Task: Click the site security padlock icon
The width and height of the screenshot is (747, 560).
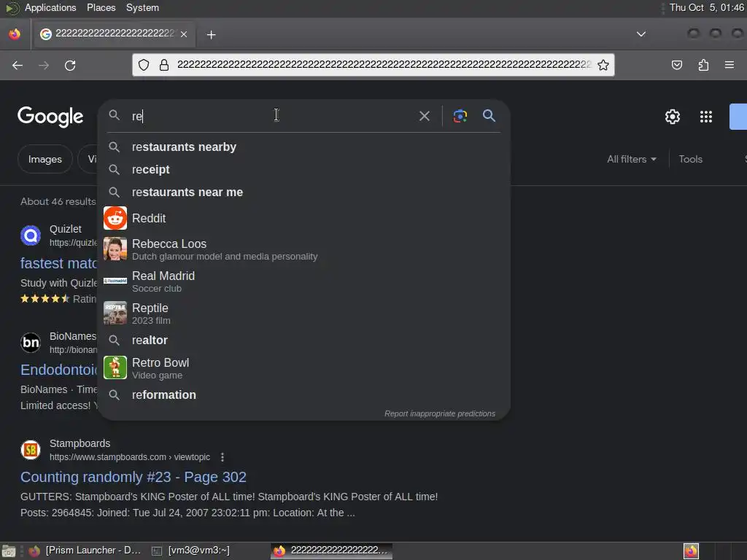Action: 164,65
